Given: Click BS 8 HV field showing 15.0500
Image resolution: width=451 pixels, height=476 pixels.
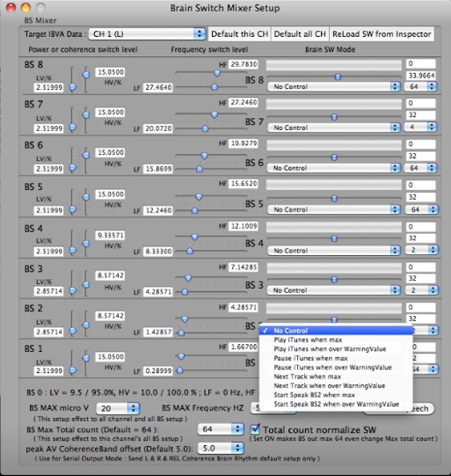Looking at the screenshot, I should 110,72.
